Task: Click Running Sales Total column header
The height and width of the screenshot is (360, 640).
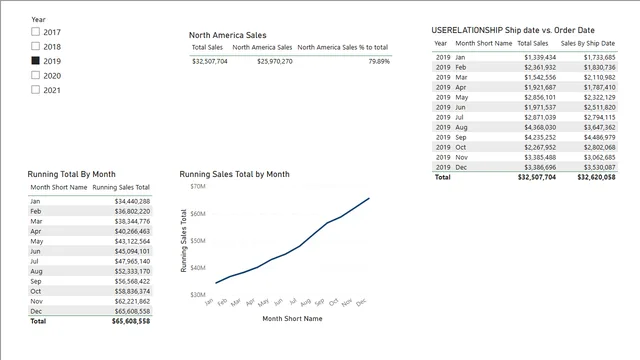Action: 121,187
